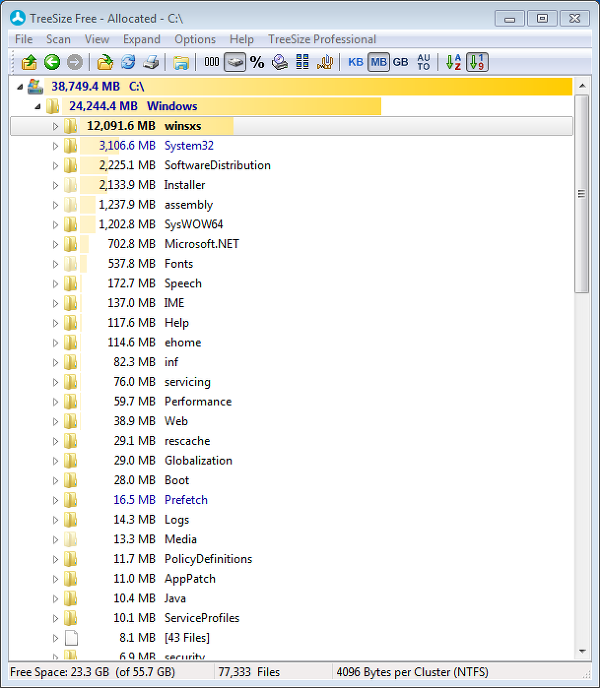Click the scrollbar up arrow
The image size is (600, 688).
582,86
